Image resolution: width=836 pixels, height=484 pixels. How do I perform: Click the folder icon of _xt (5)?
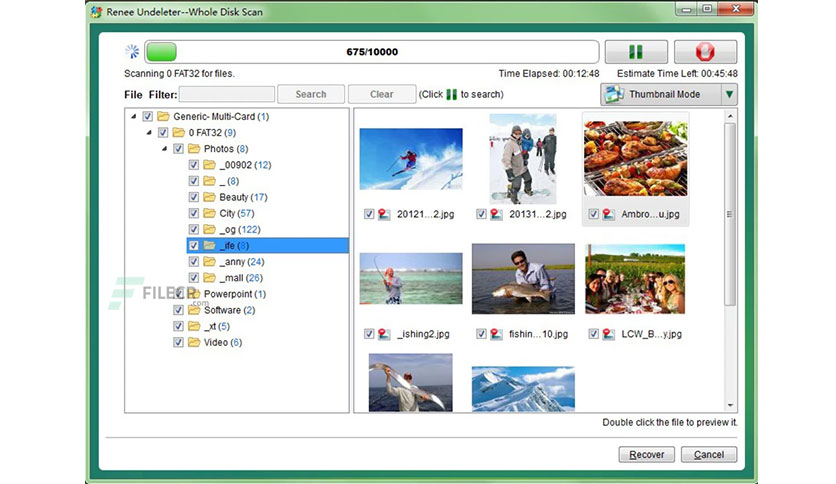pyautogui.click(x=194, y=326)
